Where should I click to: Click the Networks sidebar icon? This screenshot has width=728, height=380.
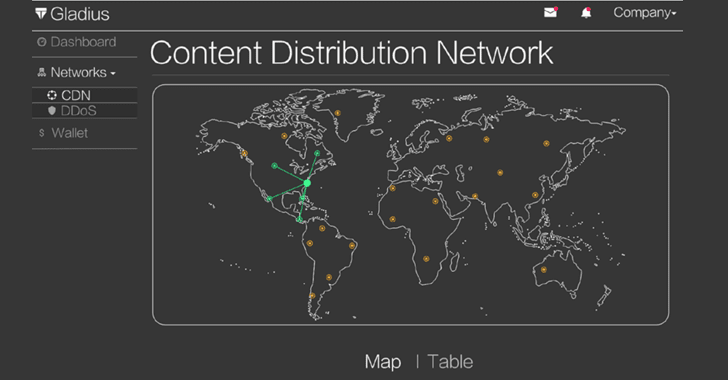point(42,72)
